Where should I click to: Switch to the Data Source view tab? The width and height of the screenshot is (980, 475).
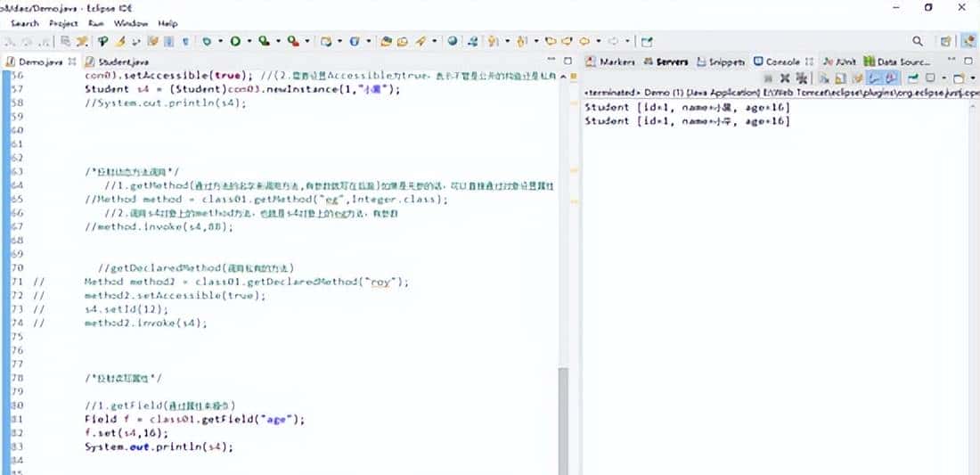[897, 61]
